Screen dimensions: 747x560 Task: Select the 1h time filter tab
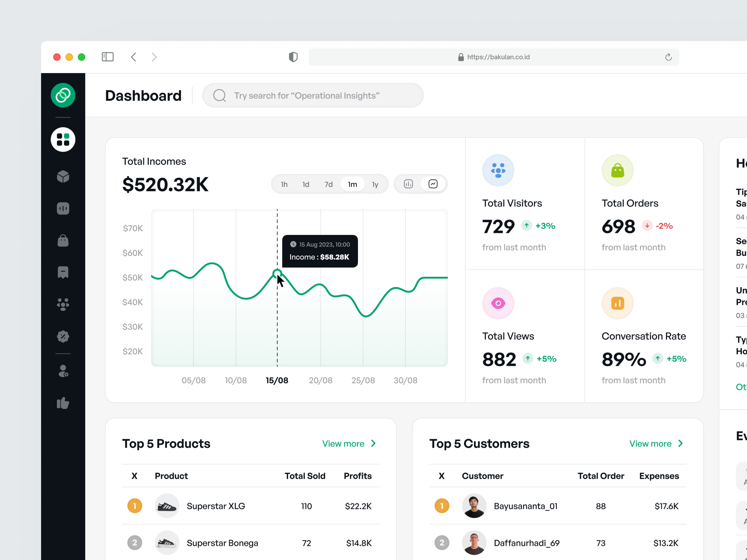[x=284, y=184]
